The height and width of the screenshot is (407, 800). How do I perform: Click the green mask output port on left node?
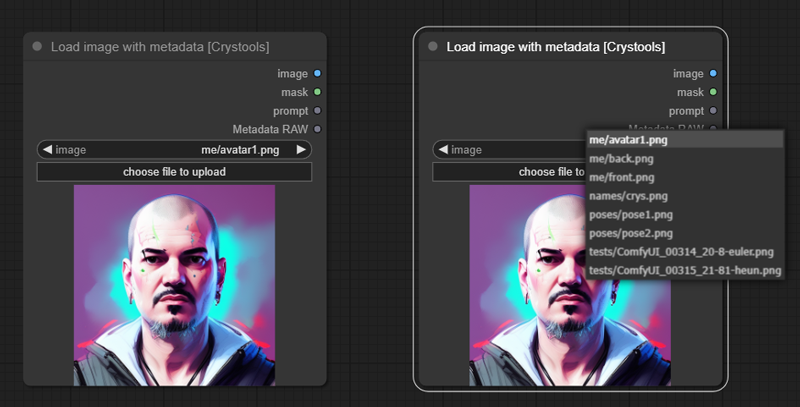tap(317, 92)
